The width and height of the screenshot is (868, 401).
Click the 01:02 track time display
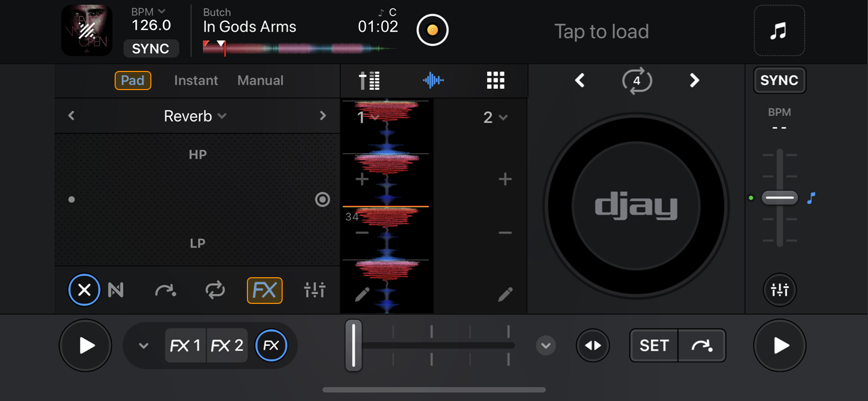click(378, 27)
